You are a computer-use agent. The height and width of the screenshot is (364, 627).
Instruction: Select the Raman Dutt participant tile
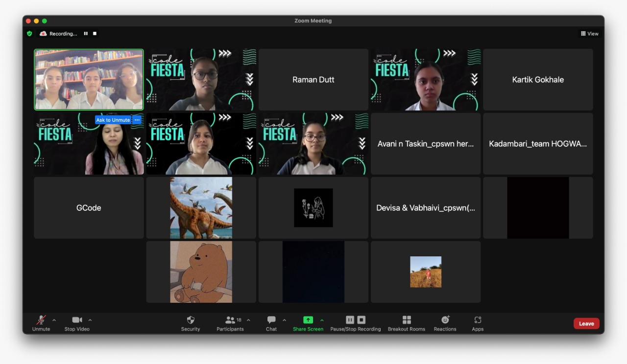click(x=313, y=80)
